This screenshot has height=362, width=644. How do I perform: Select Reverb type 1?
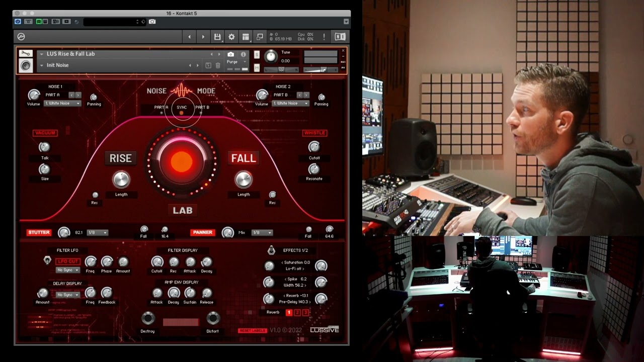click(289, 313)
